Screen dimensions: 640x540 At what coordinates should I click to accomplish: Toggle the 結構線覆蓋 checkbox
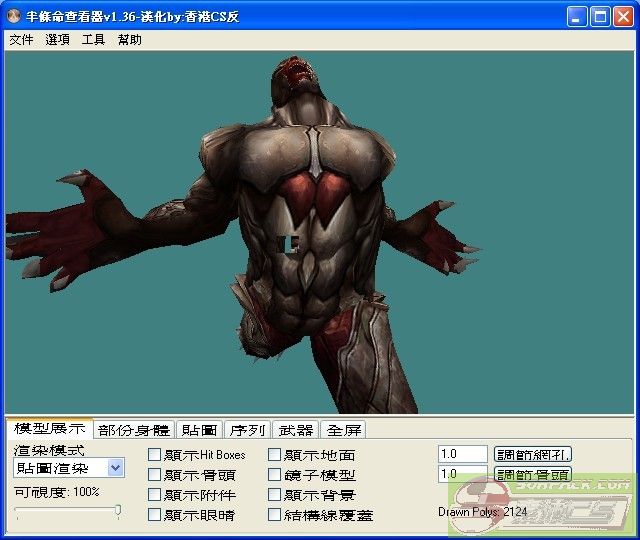coord(275,515)
